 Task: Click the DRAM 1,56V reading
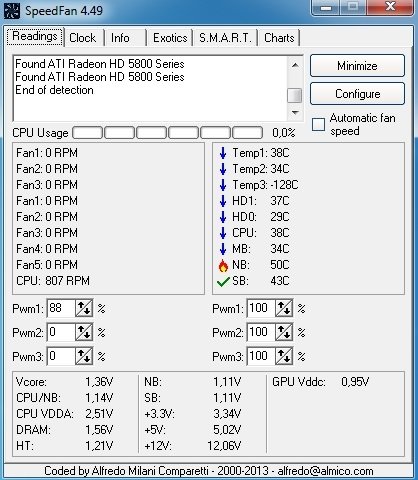pos(65,430)
